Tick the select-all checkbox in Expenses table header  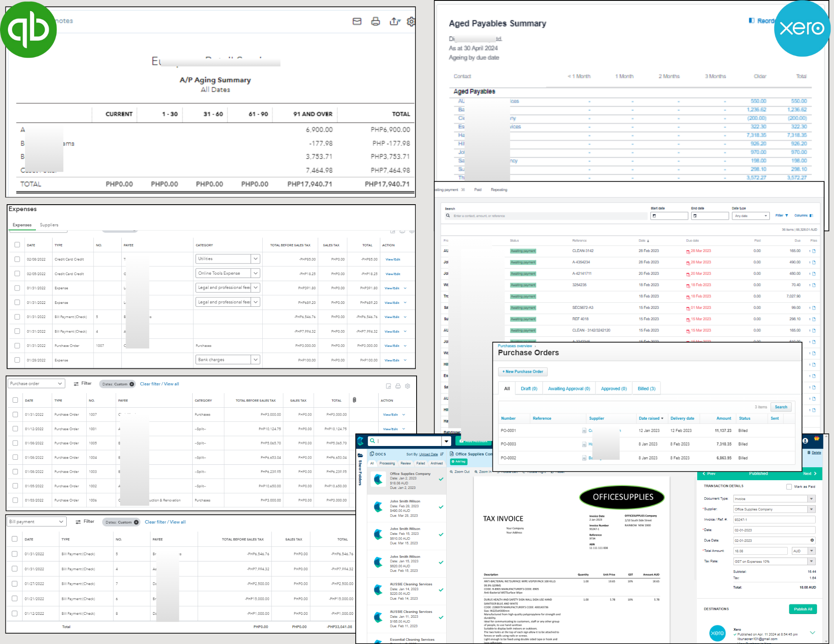tap(17, 245)
